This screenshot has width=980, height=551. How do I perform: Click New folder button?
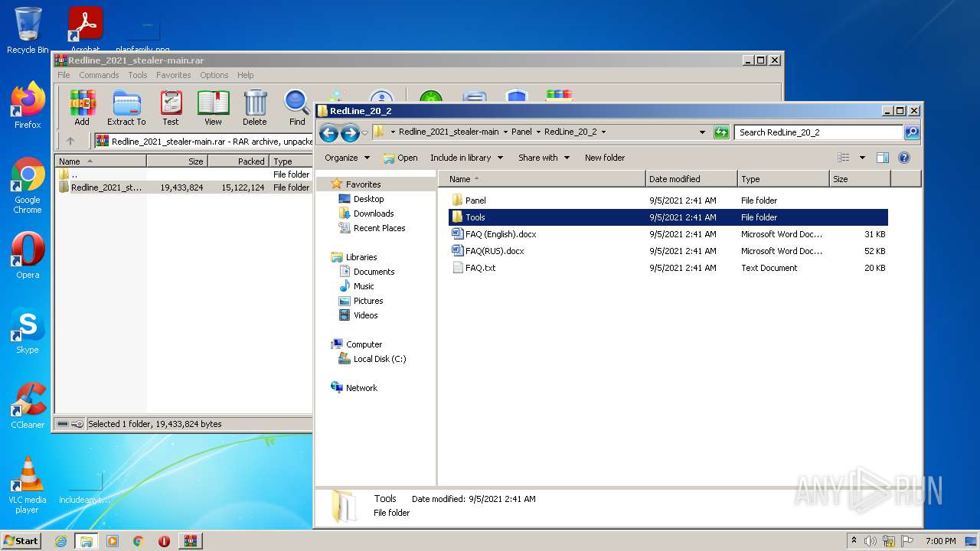605,158
